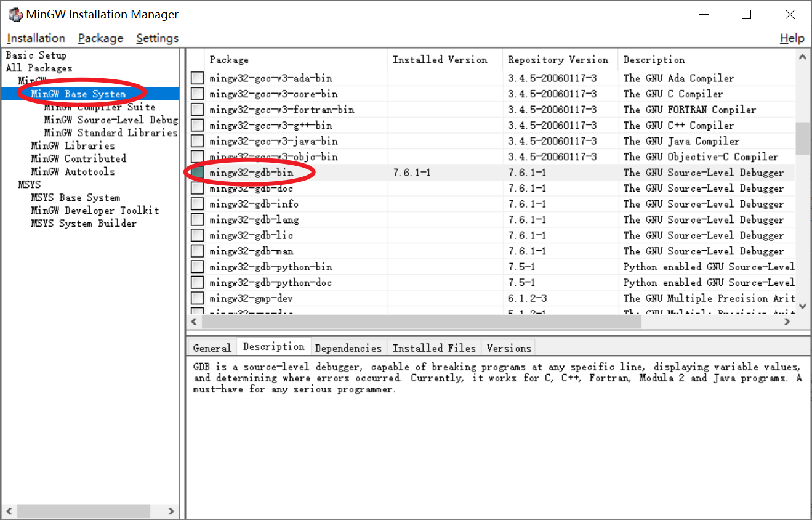This screenshot has height=520, width=812.
Task: Click the left arrow of tree panel scrollbar
Action: (x=9, y=511)
